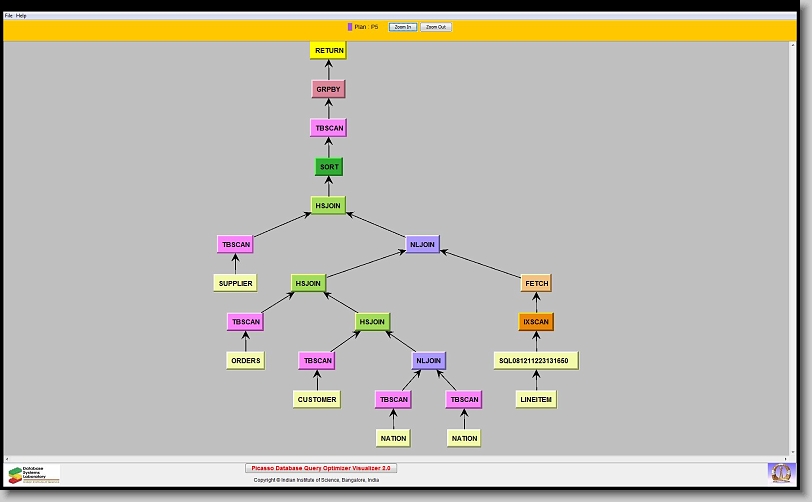Click the FETCH operator node
Image resolution: width=812 pixels, height=502 pixels.
[x=536, y=283]
